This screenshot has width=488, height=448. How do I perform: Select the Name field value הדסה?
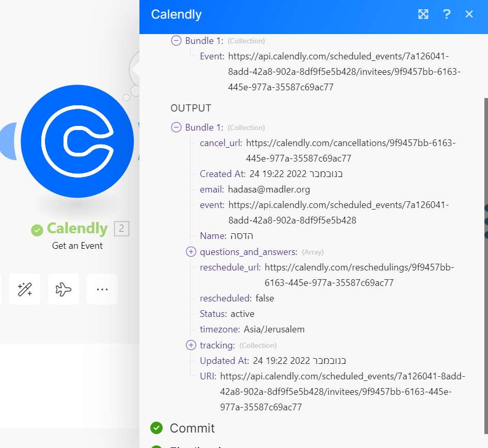(242, 236)
